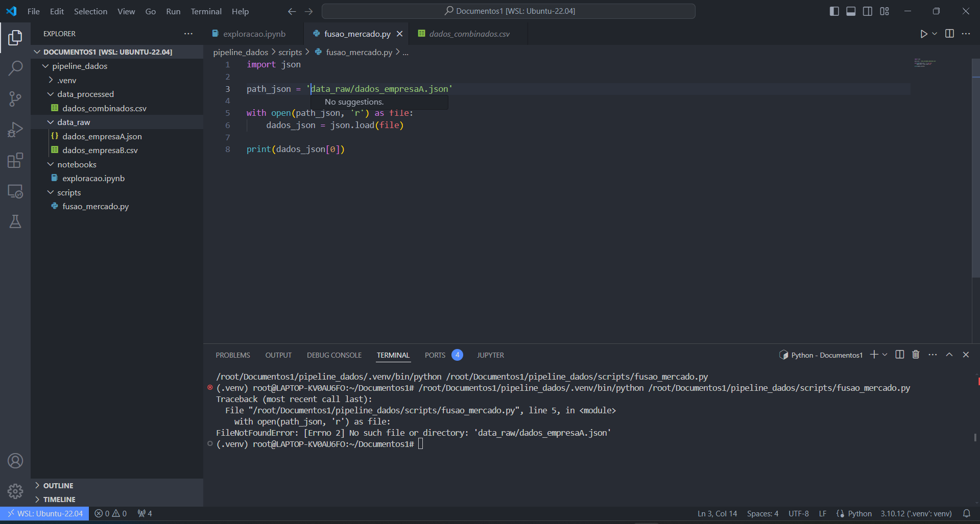Create a new terminal with plus icon
Viewport: 980px width, 524px height.
pyautogui.click(x=874, y=355)
